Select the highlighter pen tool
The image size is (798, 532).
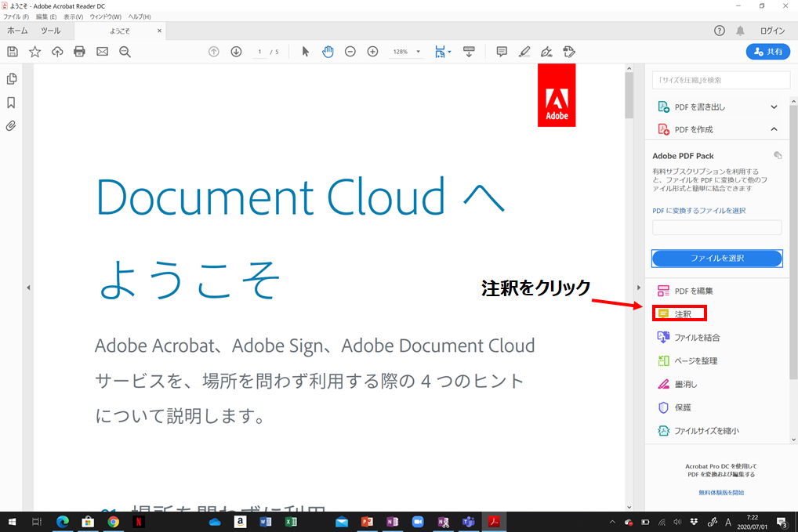(x=524, y=52)
